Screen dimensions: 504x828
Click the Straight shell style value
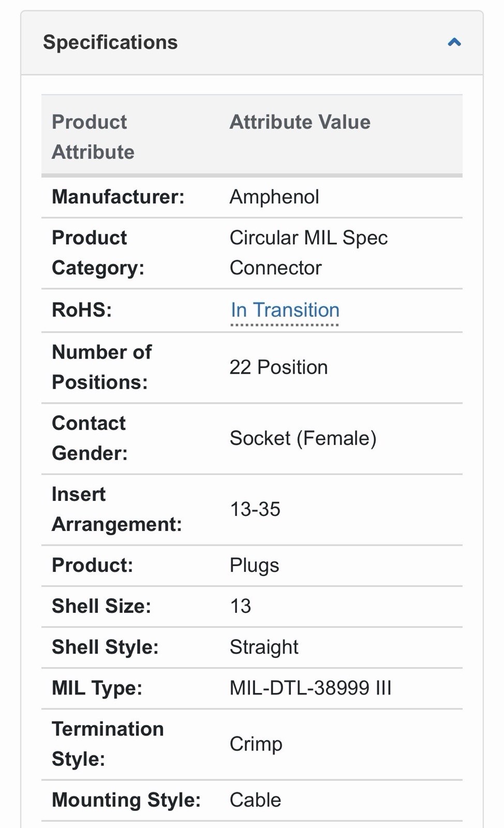264,647
